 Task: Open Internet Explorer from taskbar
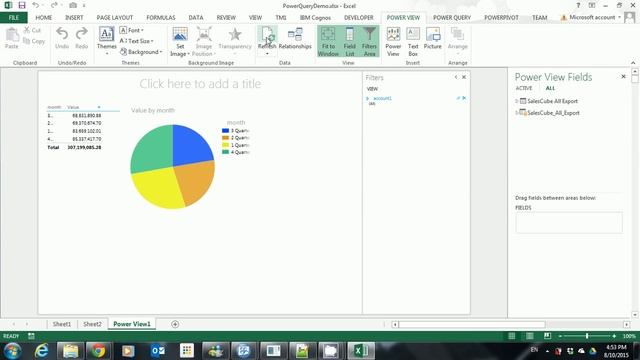click(x=41, y=351)
